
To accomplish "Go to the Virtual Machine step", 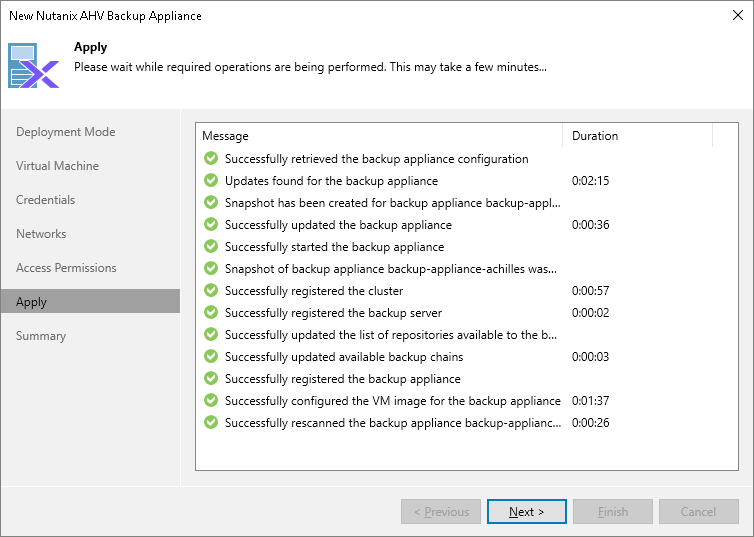I will coord(58,166).
